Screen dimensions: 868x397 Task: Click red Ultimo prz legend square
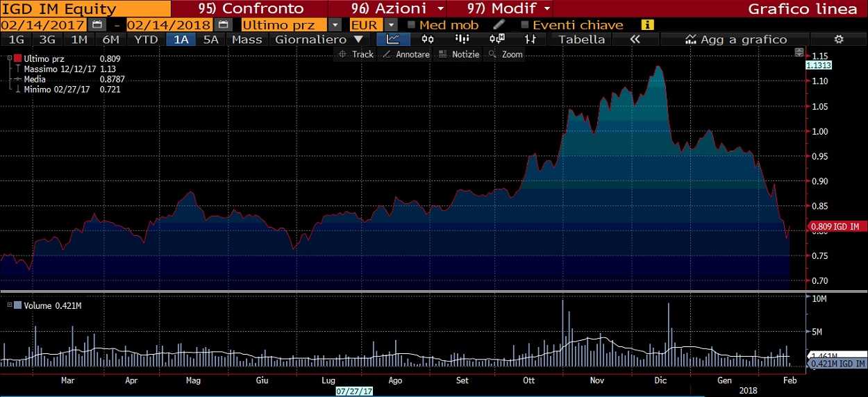(x=18, y=59)
